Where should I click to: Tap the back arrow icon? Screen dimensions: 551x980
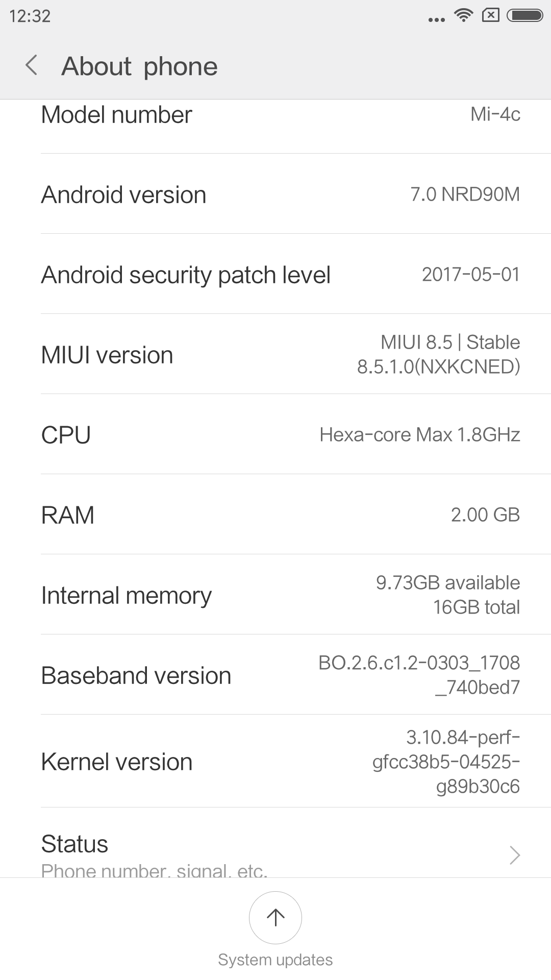[x=32, y=66]
